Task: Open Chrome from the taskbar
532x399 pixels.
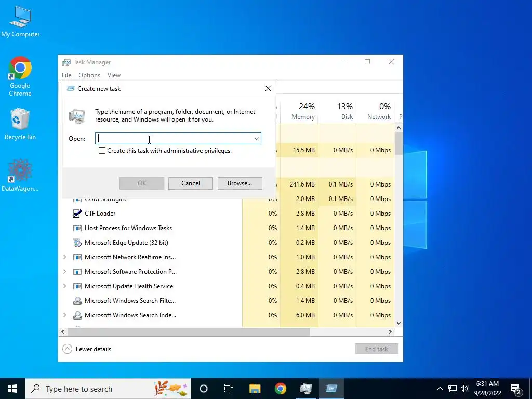Action: tap(280, 389)
